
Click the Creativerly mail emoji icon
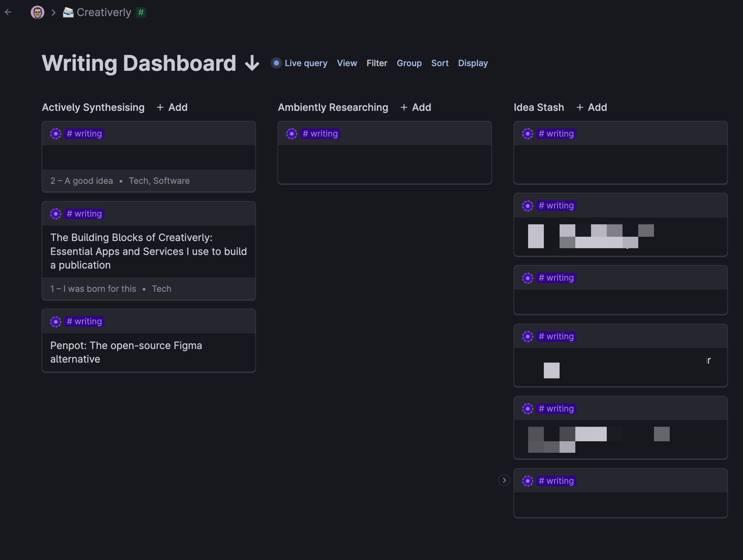point(68,13)
